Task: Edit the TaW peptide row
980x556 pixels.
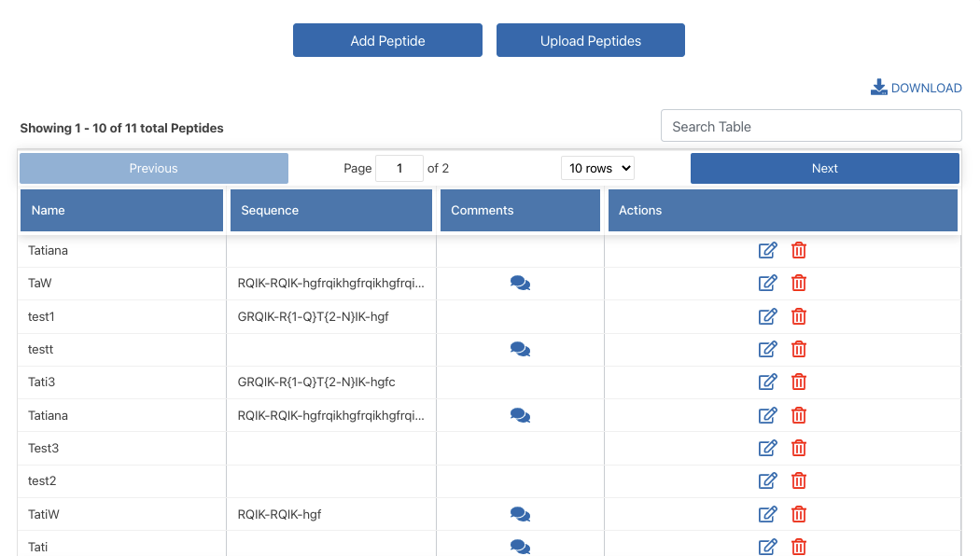Action: point(767,283)
